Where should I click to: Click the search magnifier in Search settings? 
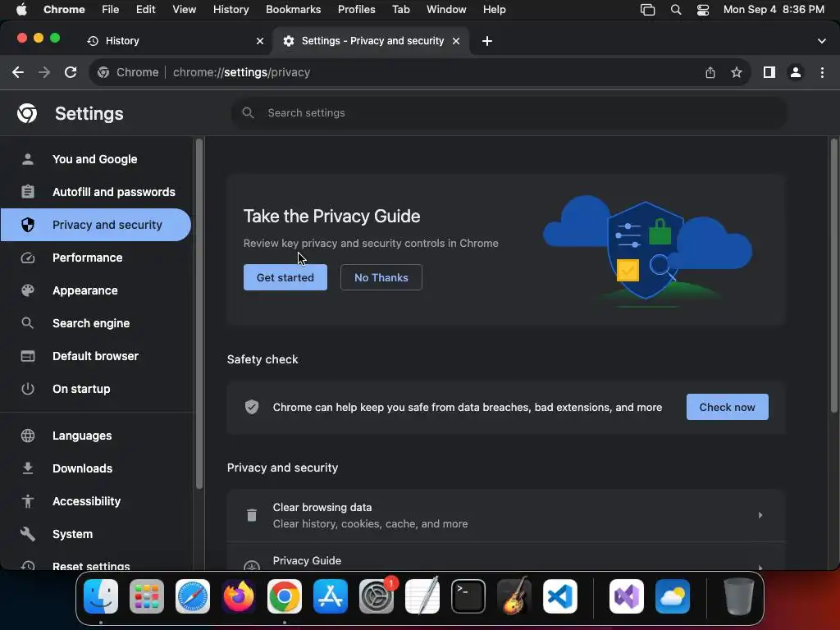pos(248,113)
